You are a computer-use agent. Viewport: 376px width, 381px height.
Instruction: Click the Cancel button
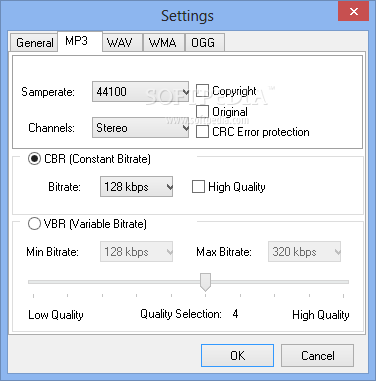click(317, 356)
